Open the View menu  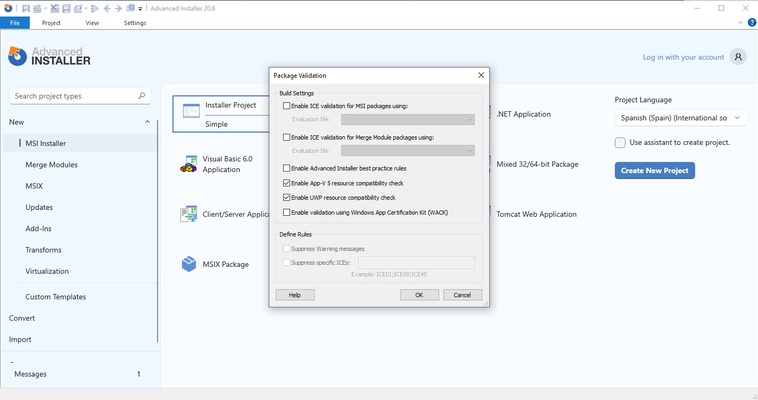point(92,23)
